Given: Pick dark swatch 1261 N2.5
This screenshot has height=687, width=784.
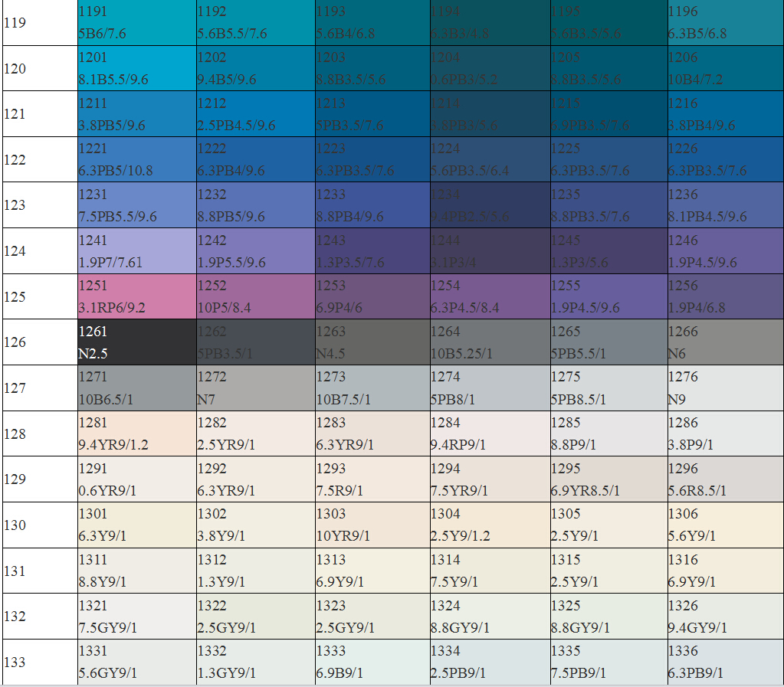Looking at the screenshot, I should click(137, 342).
